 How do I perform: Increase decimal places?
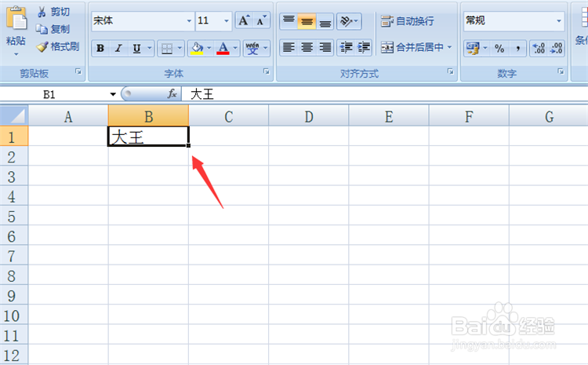coord(539,48)
